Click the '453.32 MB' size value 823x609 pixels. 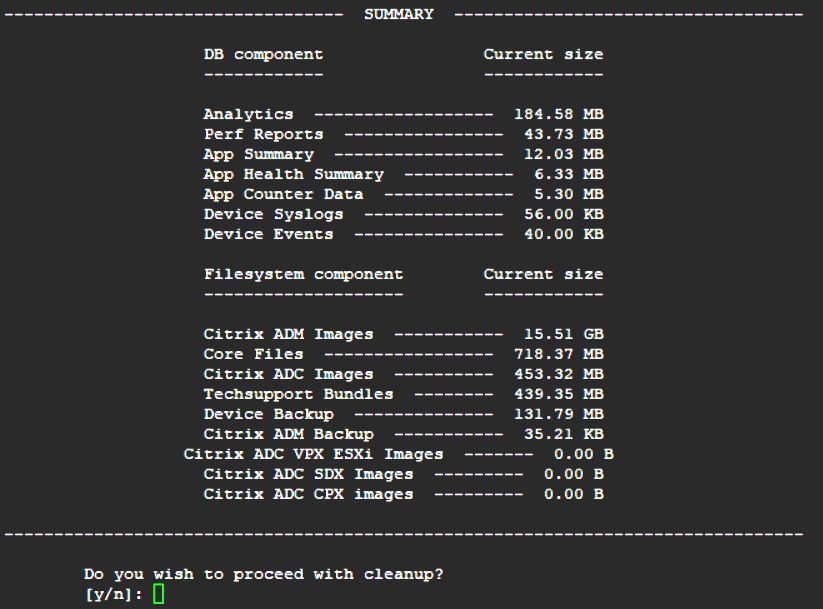(x=558, y=374)
